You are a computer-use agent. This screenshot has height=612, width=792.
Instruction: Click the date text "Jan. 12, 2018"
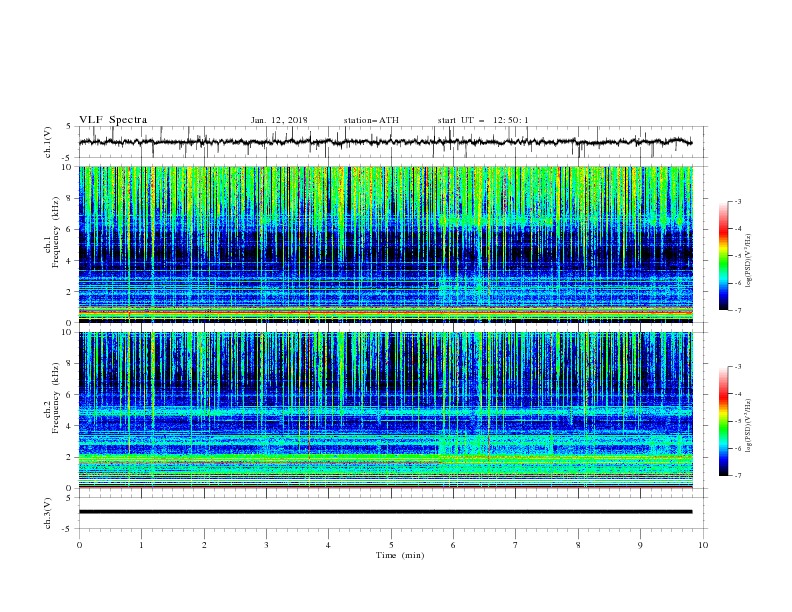[x=279, y=120]
